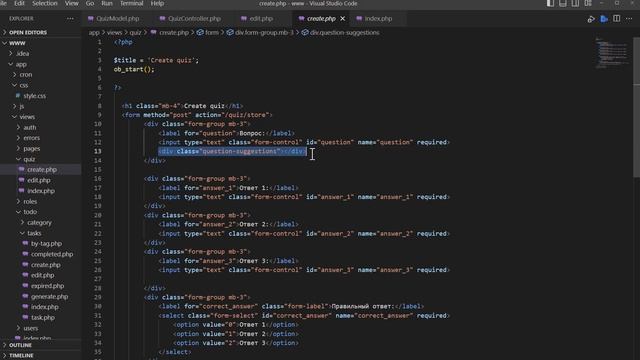Open the Edit menu
This screenshot has width=640, height=360.
[x=19, y=3]
